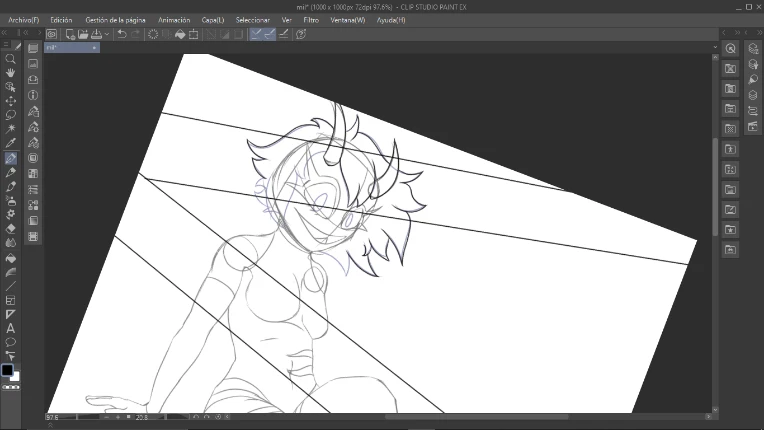764x430 pixels.
Task: Open the Filtro menu
Action: pos(311,20)
